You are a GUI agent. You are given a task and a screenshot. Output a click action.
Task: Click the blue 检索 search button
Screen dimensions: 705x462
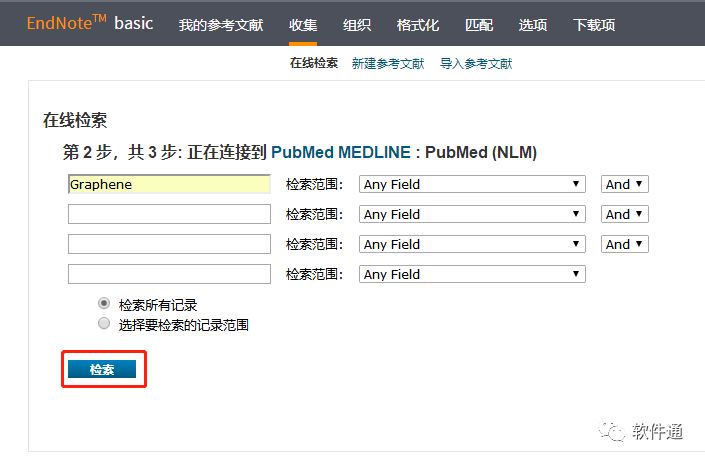102,369
